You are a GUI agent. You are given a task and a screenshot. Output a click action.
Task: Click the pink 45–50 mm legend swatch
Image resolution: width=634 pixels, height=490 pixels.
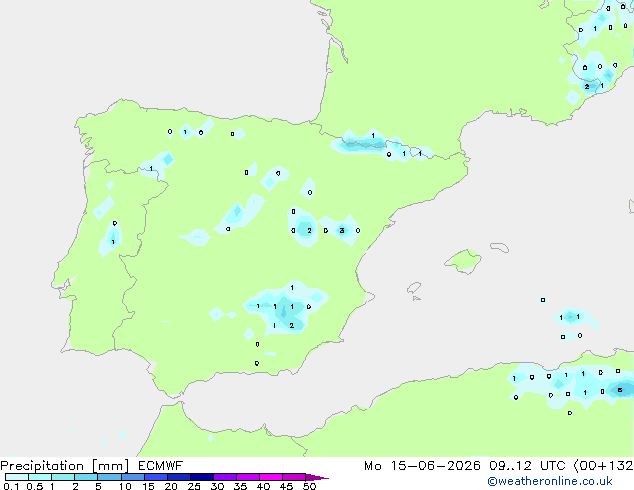[x=294, y=477]
